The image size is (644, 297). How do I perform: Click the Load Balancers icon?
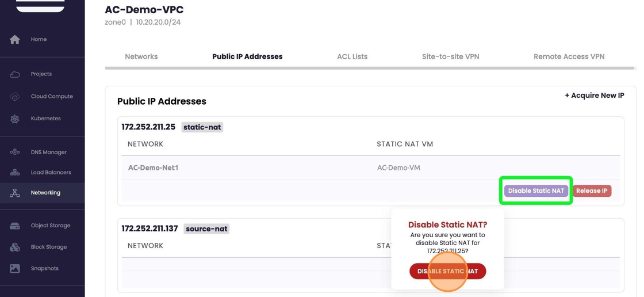click(x=15, y=173)
